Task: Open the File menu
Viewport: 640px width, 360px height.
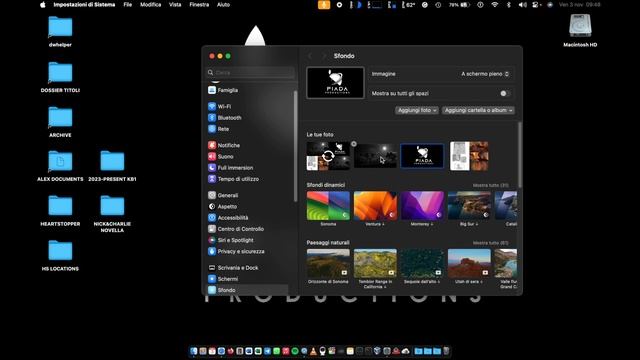Action: 128,5
